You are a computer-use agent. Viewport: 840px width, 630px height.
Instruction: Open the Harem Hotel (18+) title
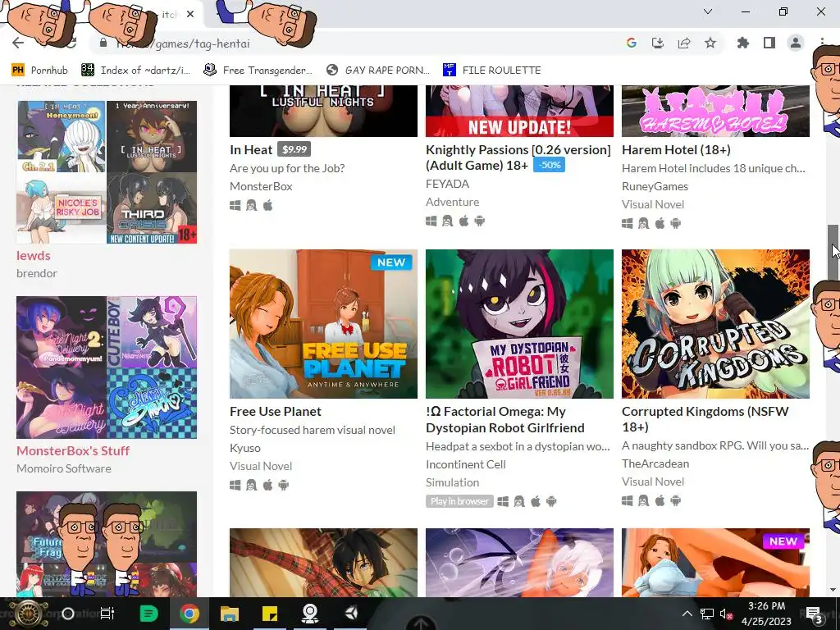[x=676, y=150]
